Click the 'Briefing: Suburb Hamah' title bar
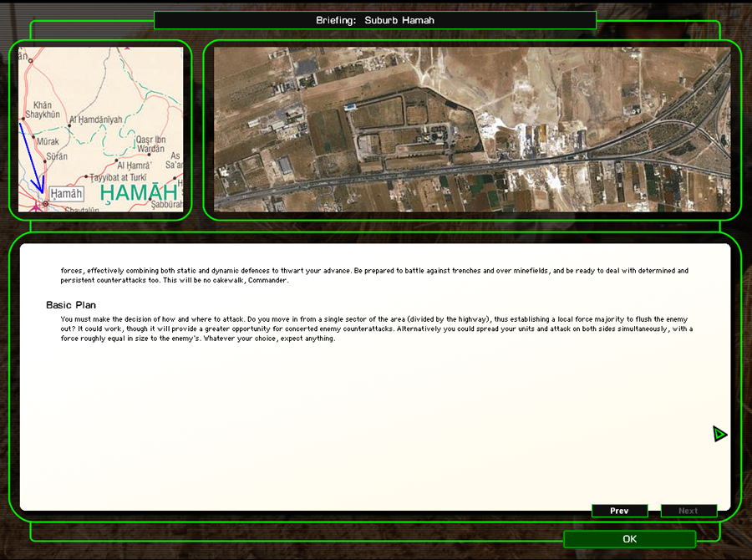Viewport: 752px width, 560px height. point(375,20)
